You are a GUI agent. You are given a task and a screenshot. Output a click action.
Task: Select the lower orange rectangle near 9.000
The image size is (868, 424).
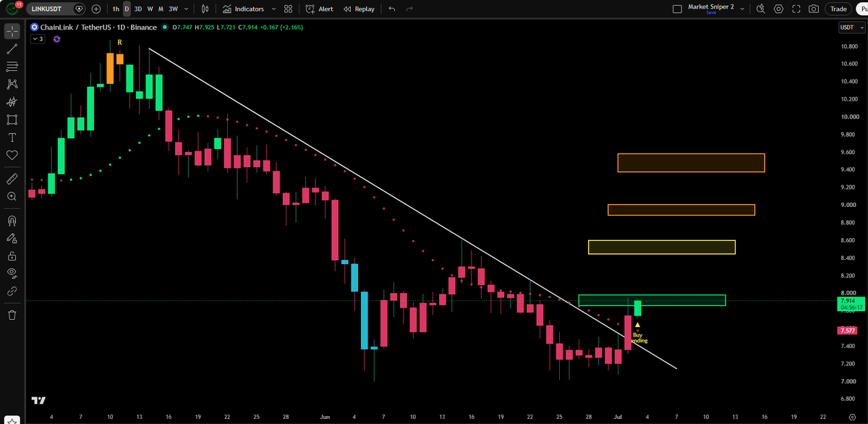pos(681,210)
